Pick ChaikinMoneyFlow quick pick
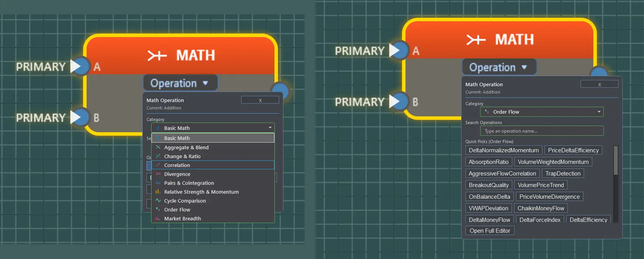 tap(541, 208)
